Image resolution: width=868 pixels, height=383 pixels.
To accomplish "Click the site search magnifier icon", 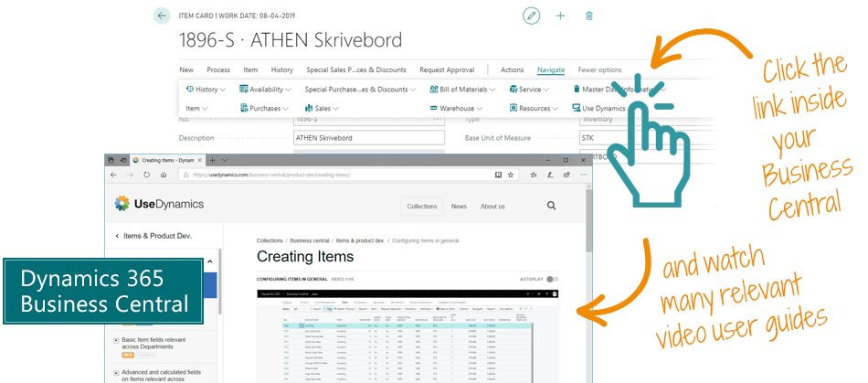I will [551, 206].
